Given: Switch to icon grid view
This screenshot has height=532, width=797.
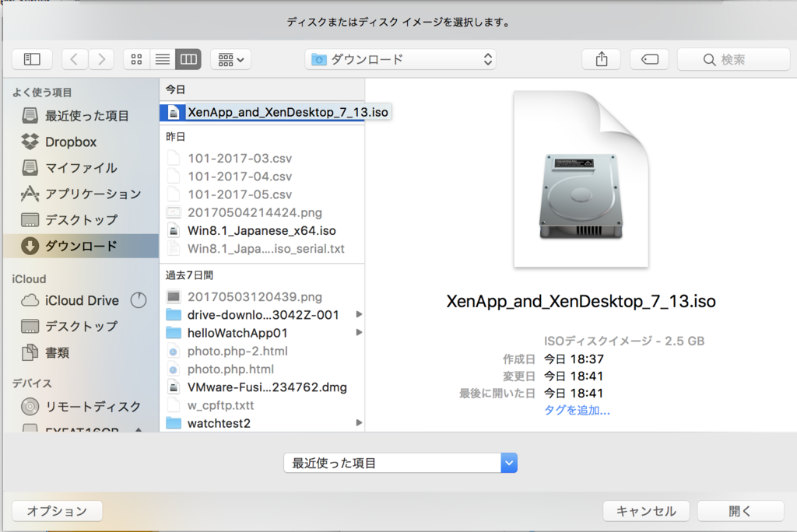Looking at the screenshot, I should click(x=136, y=59).
